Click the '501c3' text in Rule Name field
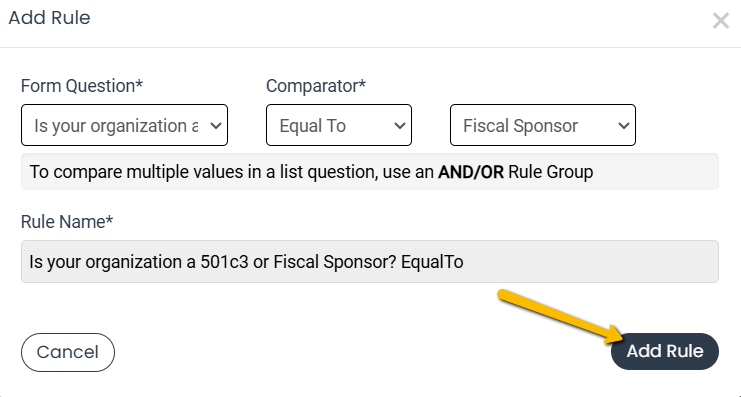The image size is (741, 397). click(224, 262)
